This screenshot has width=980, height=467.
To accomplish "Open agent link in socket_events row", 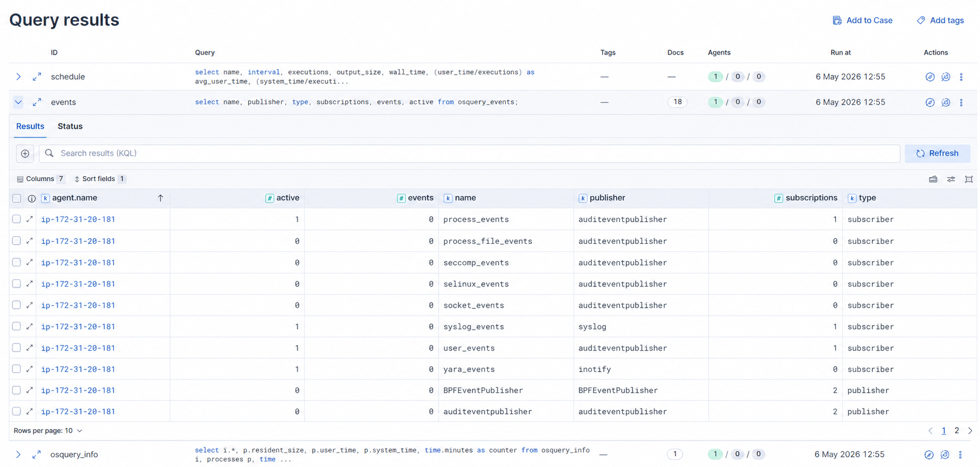I will pos(78,305).
